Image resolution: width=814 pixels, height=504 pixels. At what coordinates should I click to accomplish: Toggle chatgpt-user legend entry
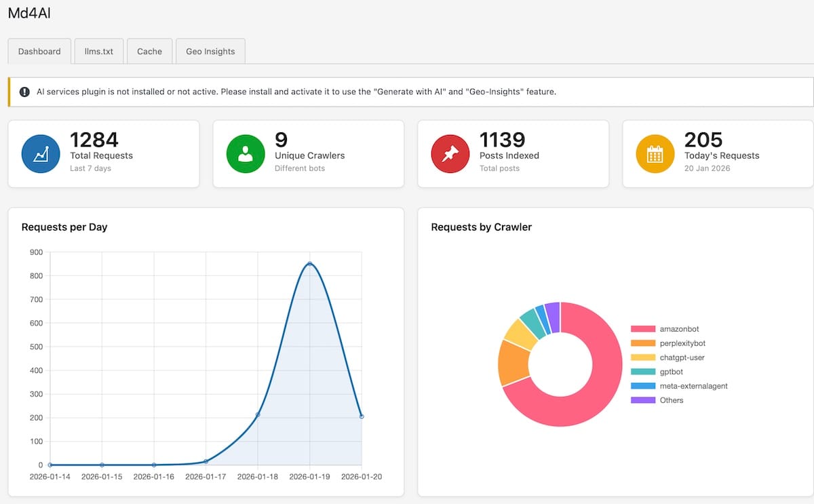(x=682, y=357)
